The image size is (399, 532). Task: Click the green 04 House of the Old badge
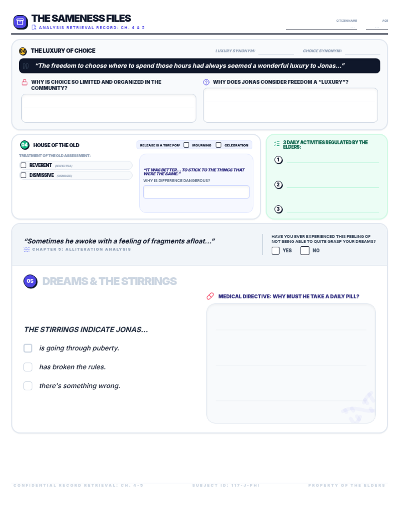point(25,145)
